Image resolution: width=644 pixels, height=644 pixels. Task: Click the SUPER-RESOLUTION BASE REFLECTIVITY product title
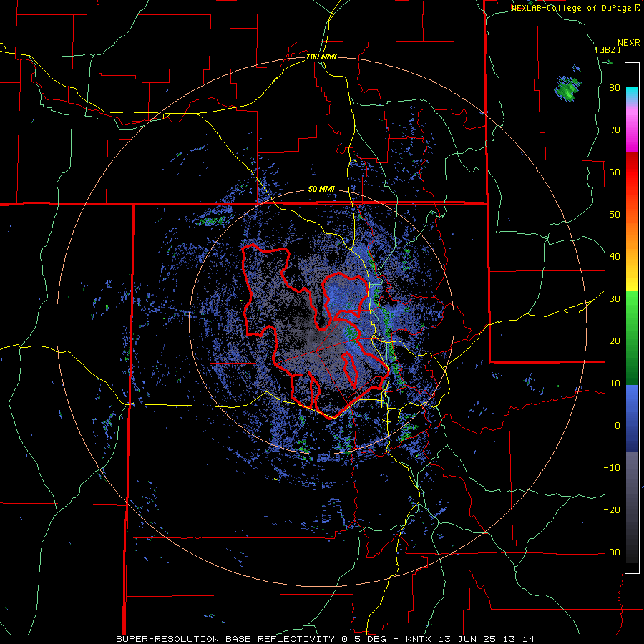tap(225, 639)
